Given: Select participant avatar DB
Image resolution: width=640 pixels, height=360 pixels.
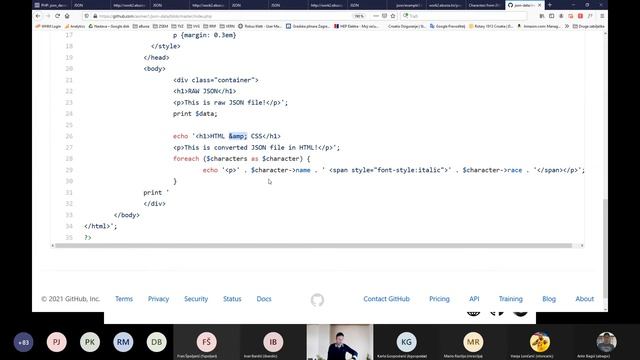Looking at the screenshot, I should pyautogui.click(x=156, y=342).
